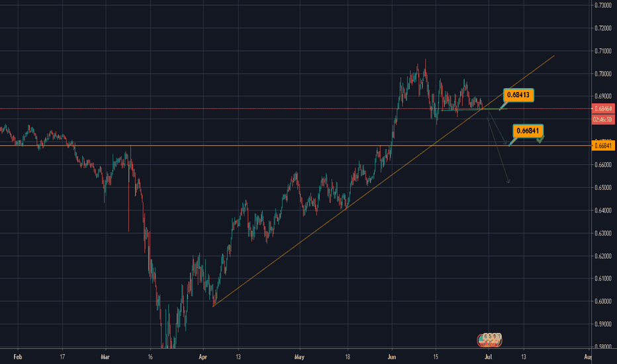Click the 0.66000 price axis label
This screenshot has height=364, width=617.
coord(603,165)
